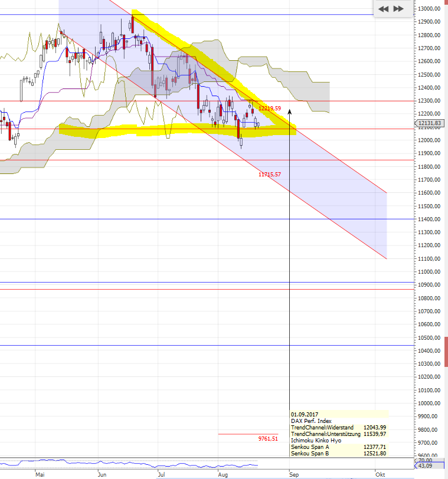448x479 pixels.
Task: Select the red 12219,59 price label
Action: (x=269, y=109)
